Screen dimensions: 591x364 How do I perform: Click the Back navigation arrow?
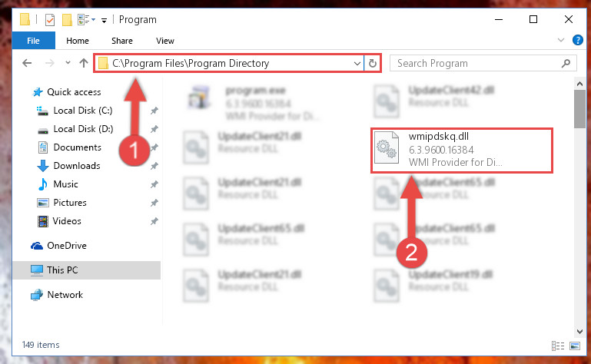(x=27, y=63)
